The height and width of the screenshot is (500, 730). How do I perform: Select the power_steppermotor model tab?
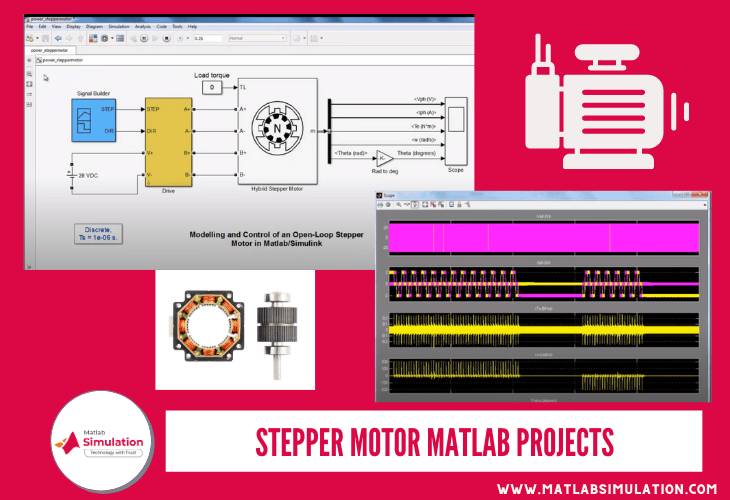pos(49,50)
